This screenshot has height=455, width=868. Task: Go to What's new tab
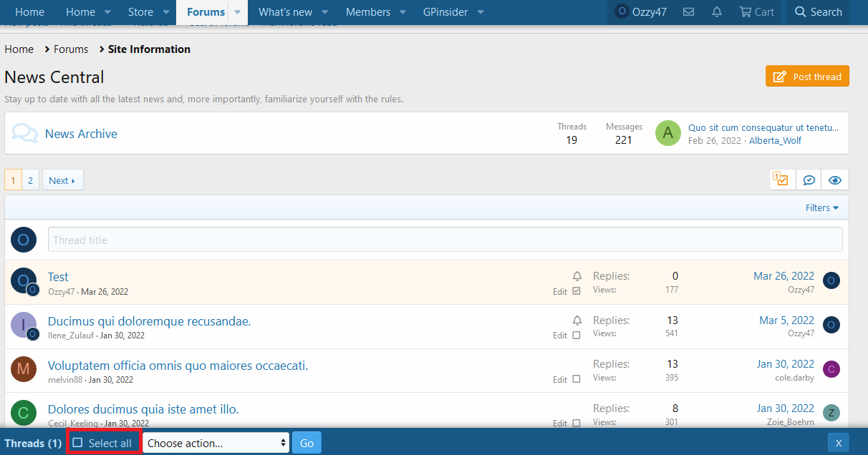pos(285,12)
